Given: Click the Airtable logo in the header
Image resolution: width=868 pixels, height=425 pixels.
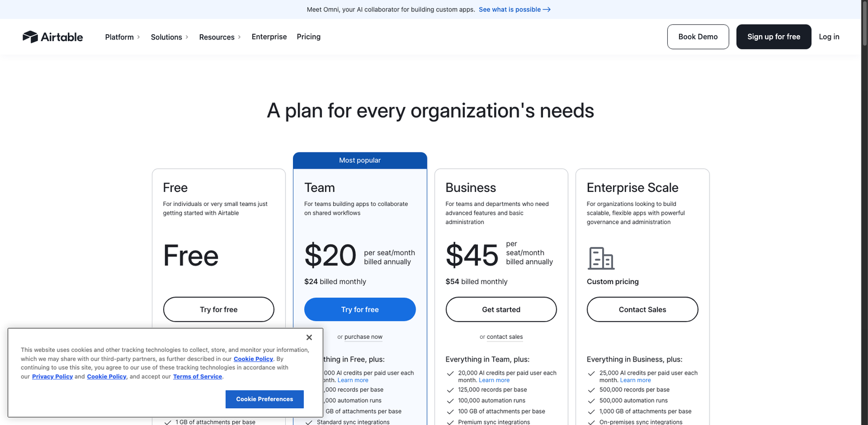Looking at the screenshot, I should [53, 37].
